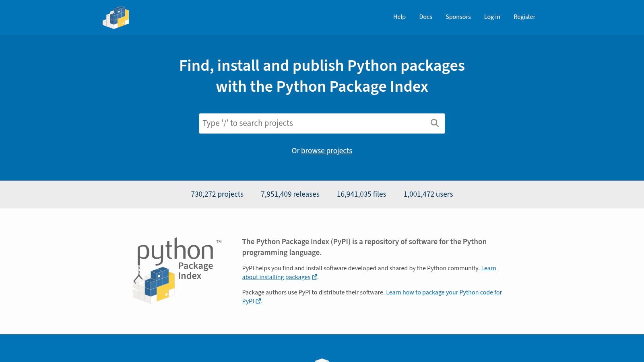Image resolution: width=644 pixels, height=362 pixels.
Task: Open the Docs page
Action: click(x=425, y=17)
